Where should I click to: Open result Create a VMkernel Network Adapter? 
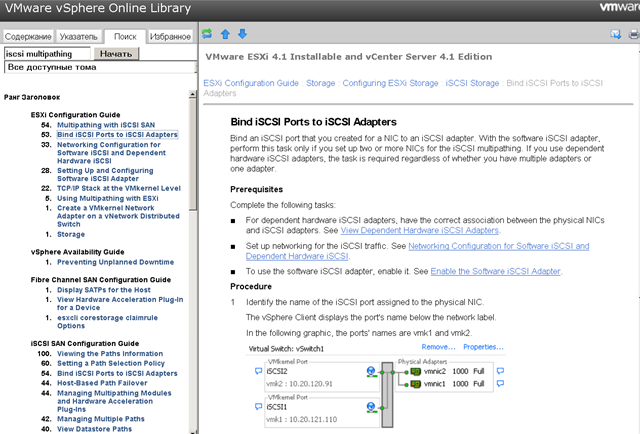[x=118, y=216]
